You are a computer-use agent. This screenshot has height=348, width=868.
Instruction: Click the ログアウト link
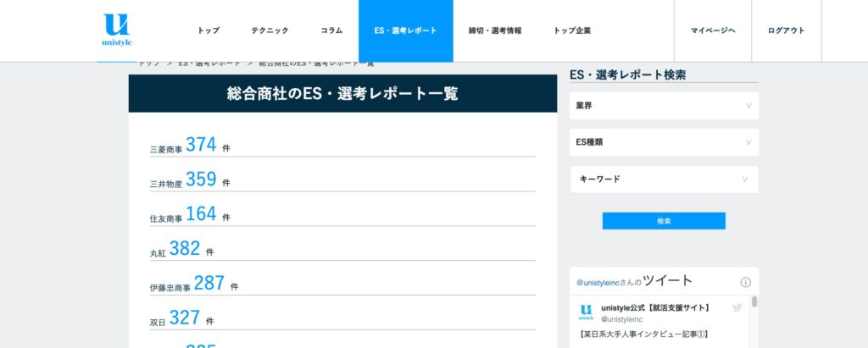pyautogui.click(x=786, y=31)
